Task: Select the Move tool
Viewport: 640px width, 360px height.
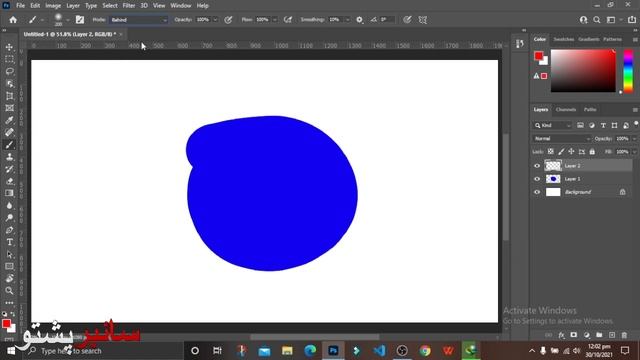Action: coord(9,47)
